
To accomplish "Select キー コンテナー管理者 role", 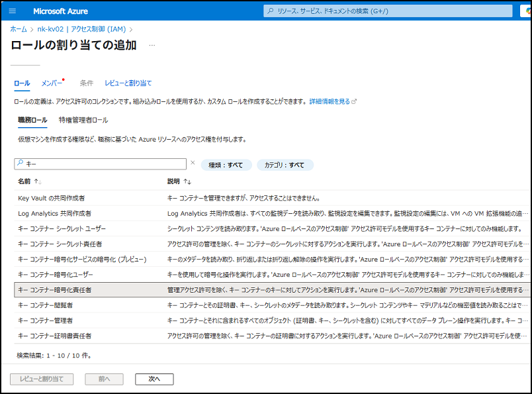I will [272, 320].
